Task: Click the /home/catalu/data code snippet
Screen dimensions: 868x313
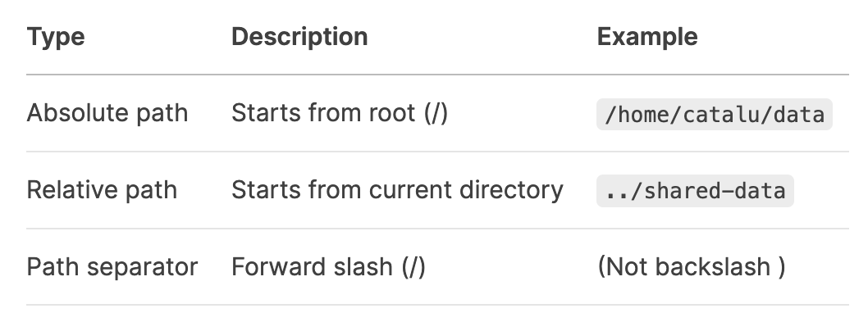Action: click(714, 115)
